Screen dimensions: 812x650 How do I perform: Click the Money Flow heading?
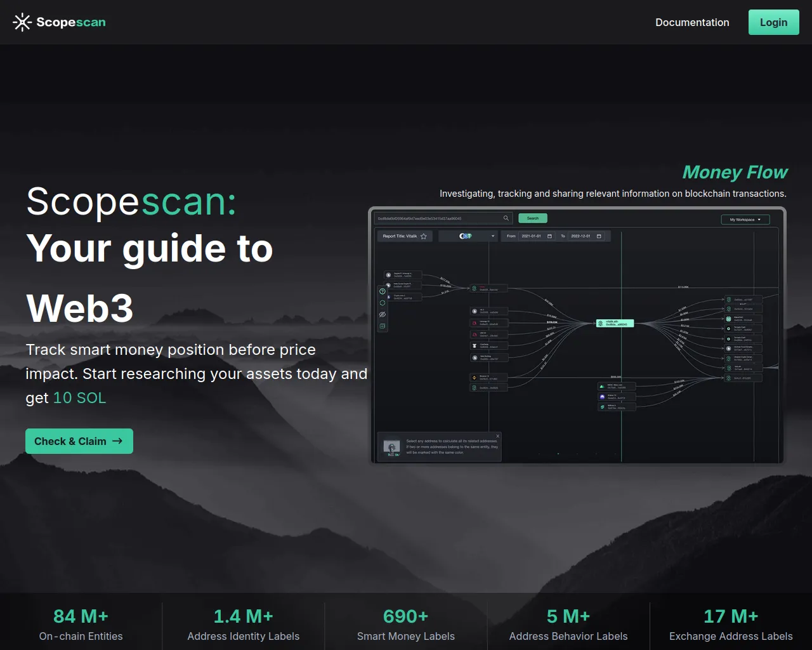point(735,172)
